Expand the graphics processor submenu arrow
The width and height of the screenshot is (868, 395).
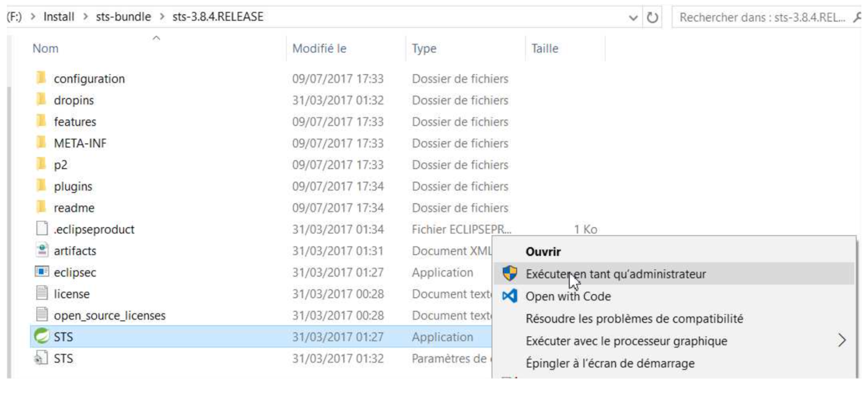click(842, 341)
